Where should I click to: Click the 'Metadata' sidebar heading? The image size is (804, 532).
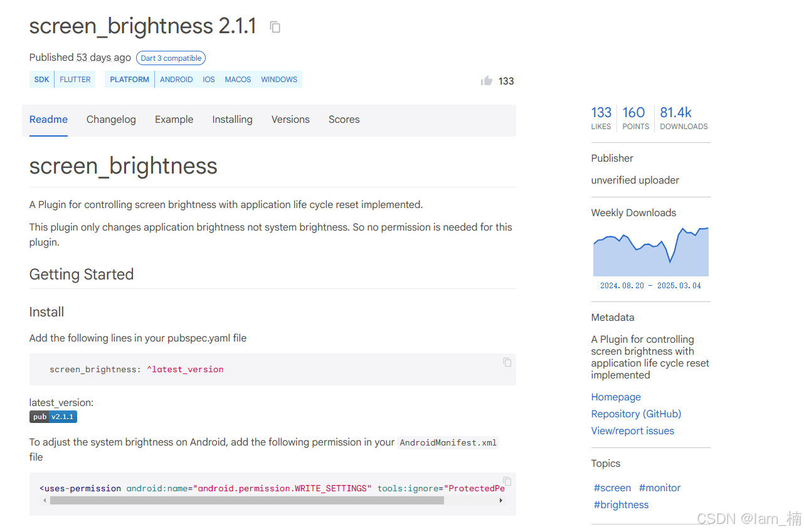click(x=613, y=318)
